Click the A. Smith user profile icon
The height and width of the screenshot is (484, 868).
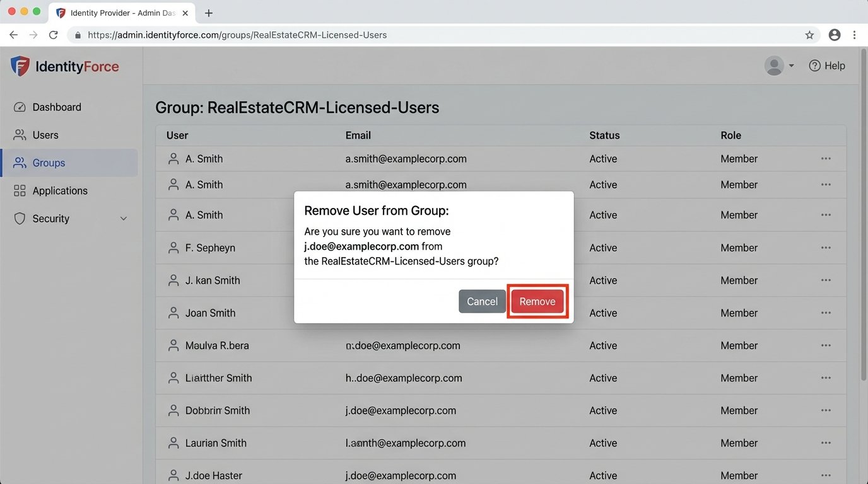173,158
